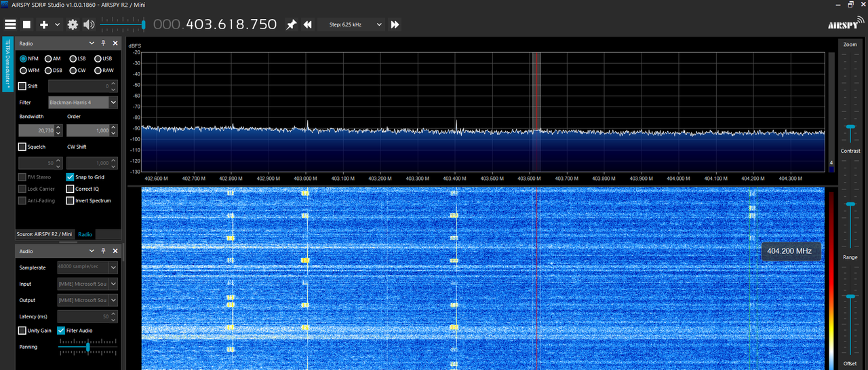Switch to the Radio bottom tab
Image resolution: width=868 pixels, height=370 pixels.
(x=85, y=234)
